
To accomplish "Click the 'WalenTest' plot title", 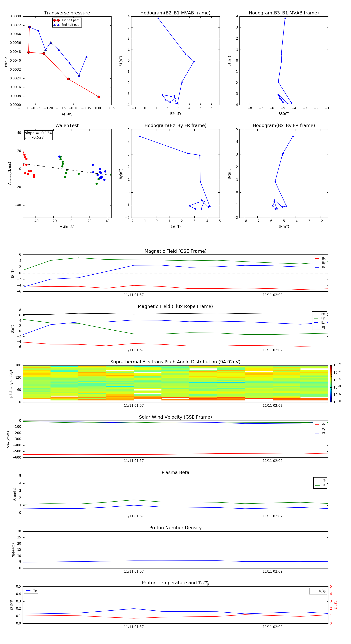I will click(x=67, y=125).
